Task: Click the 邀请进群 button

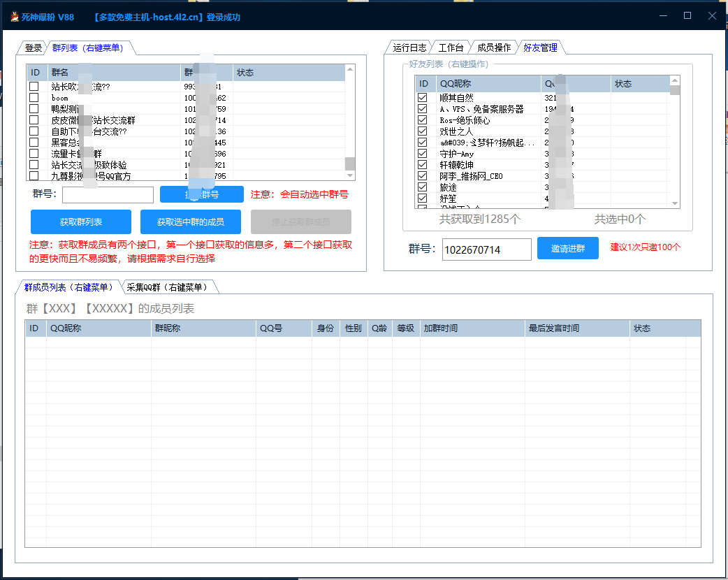Action: coord(567,248)
